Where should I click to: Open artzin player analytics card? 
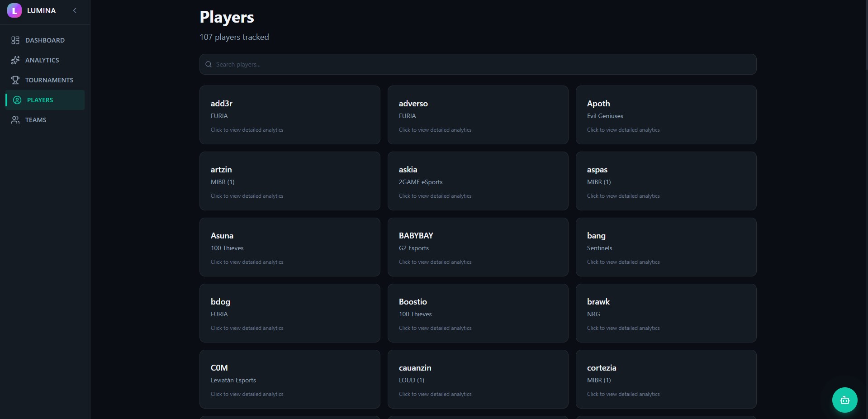(x=290, y=181)
